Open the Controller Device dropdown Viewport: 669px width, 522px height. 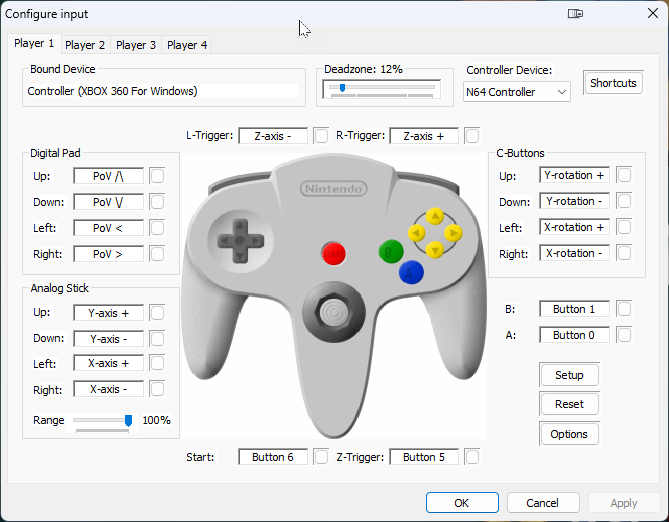pyautogui.click(x=517, y=92)
